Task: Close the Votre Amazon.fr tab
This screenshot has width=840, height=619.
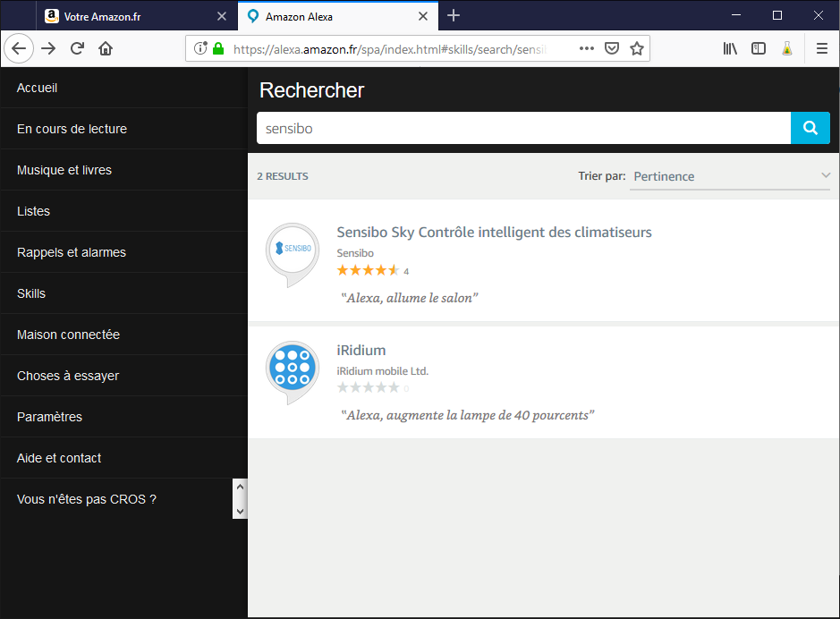Action: [x=222, y=16]
